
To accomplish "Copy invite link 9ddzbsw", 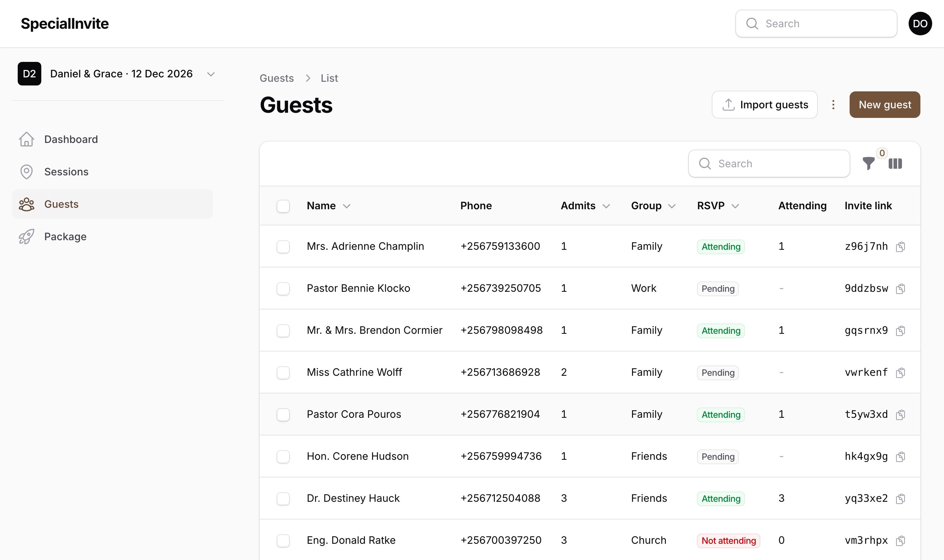I will (900, 289).
